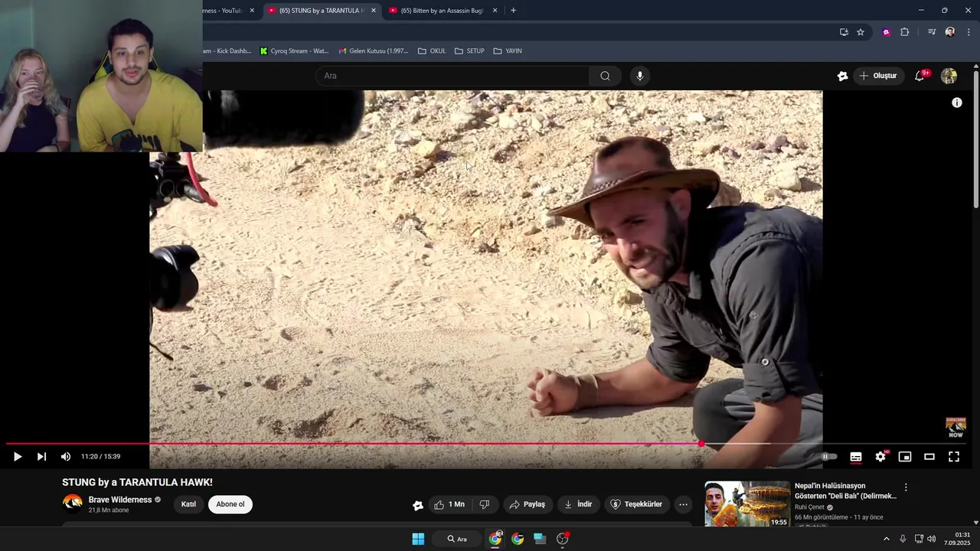Open the 'Deli Balı' recommended video thumbnail

click(x=746, y=504)
